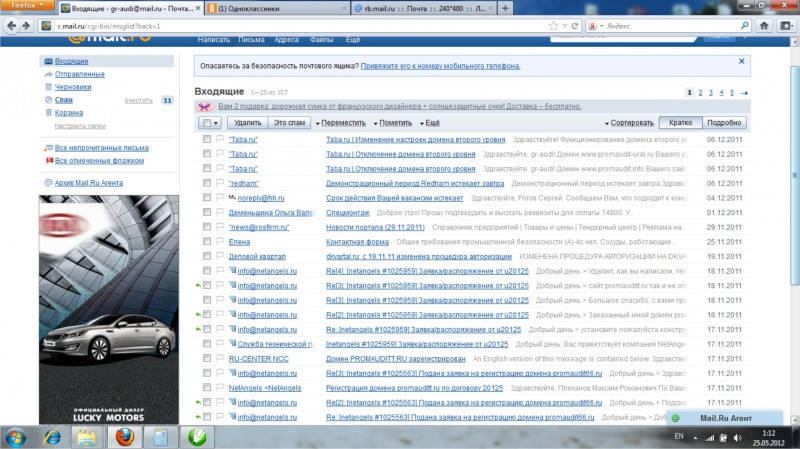
Task: Go to page 2 of the inbox
Action: coord(700,93)
